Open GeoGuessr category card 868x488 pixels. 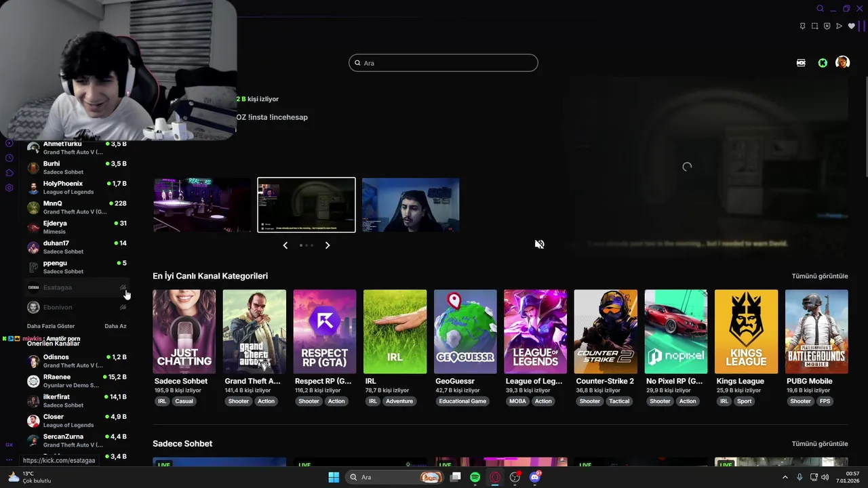point(465,331)
